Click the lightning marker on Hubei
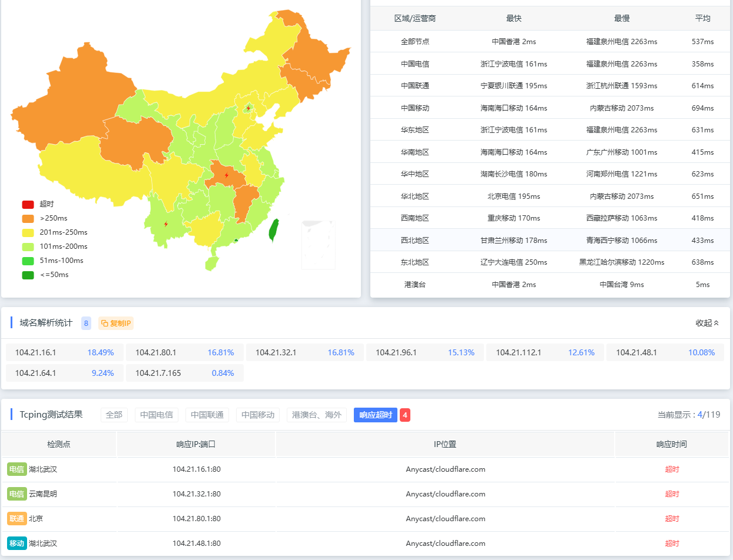 tap(227, 175)
